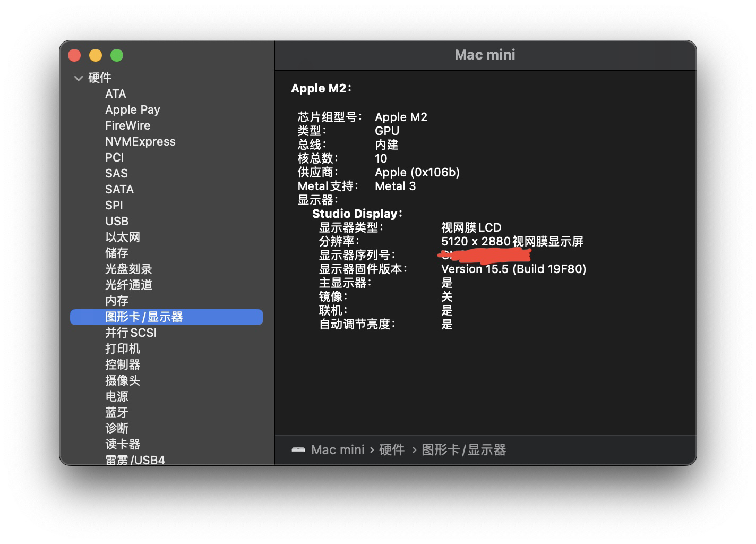
Task: Click the Metal 3 support value
Action: click(396, 186)
